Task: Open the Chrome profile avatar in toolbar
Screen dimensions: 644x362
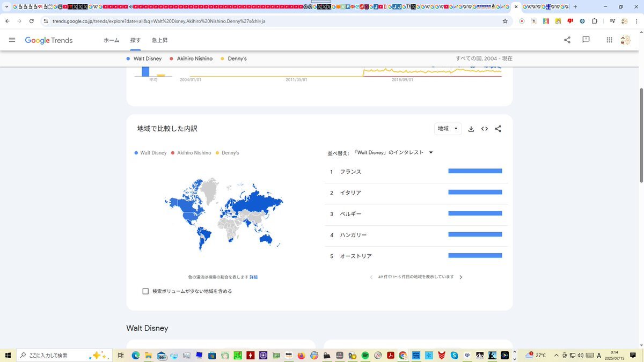Action: click(x=625, y=21)
